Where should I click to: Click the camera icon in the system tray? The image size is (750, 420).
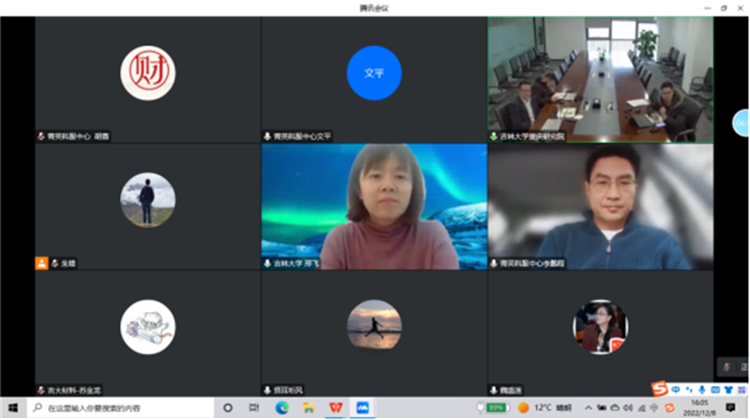[x=601, y=408]
